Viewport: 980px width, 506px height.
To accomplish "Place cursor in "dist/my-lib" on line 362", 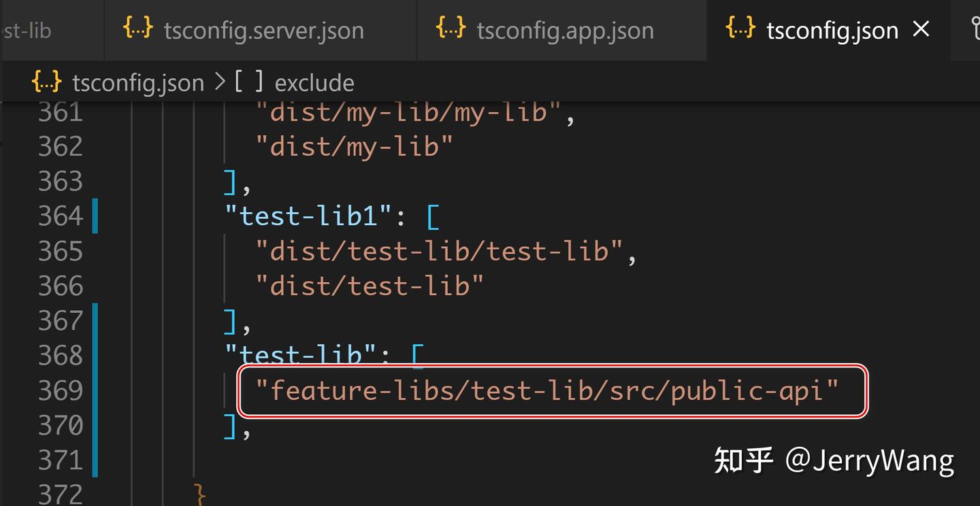I will 355,146.
